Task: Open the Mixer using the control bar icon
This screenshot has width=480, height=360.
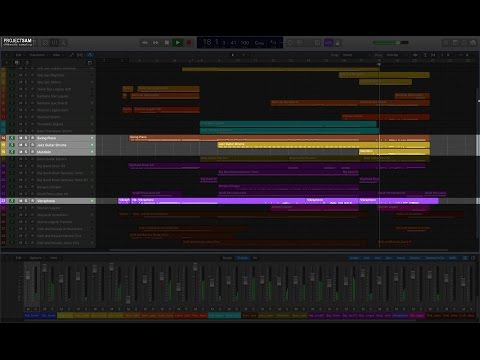Action: tap(54, 43)
